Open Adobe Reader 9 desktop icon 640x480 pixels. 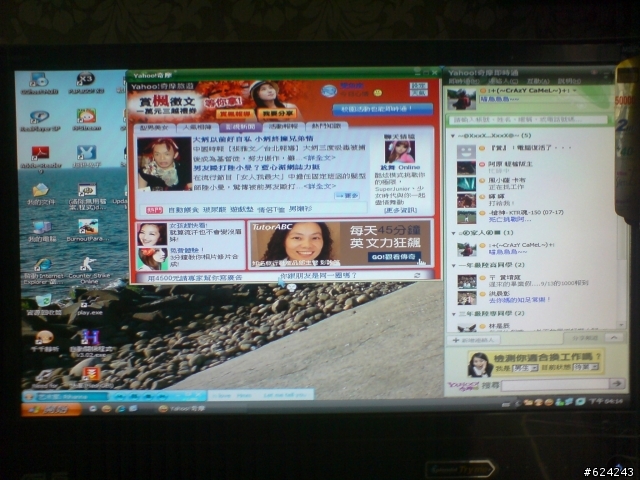(x=40, y=158)
